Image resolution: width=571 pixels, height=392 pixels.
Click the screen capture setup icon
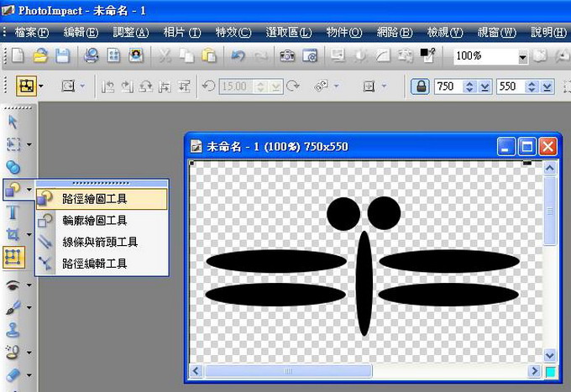[310, 55]
